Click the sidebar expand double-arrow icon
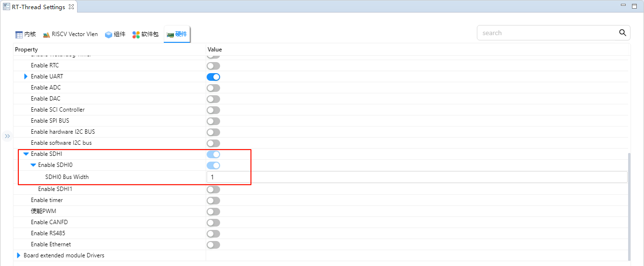Screen dimensions: 644x266 [x=7, y=137]
